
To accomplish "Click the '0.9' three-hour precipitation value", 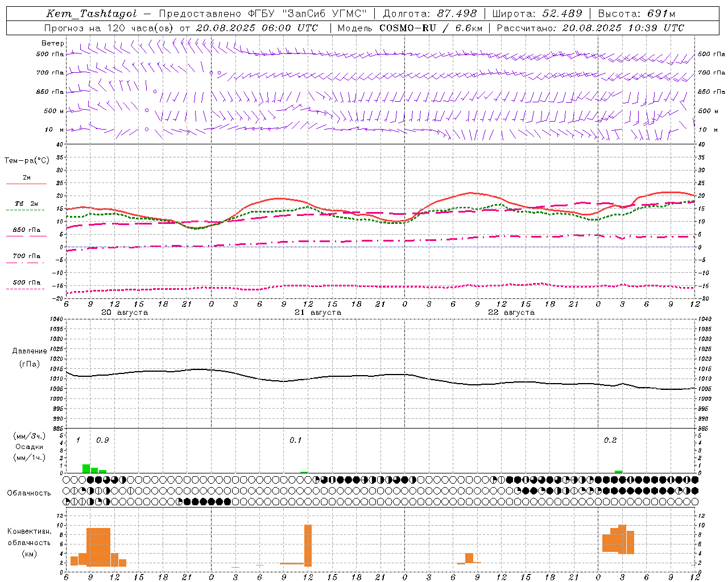I will [x=102, y=440].
